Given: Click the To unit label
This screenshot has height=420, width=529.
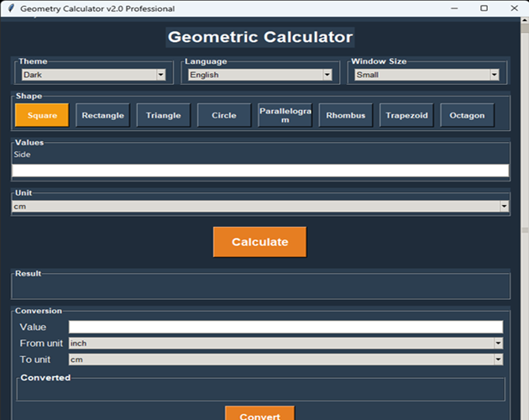Looking at the screenshot, I should coord(35,360).
